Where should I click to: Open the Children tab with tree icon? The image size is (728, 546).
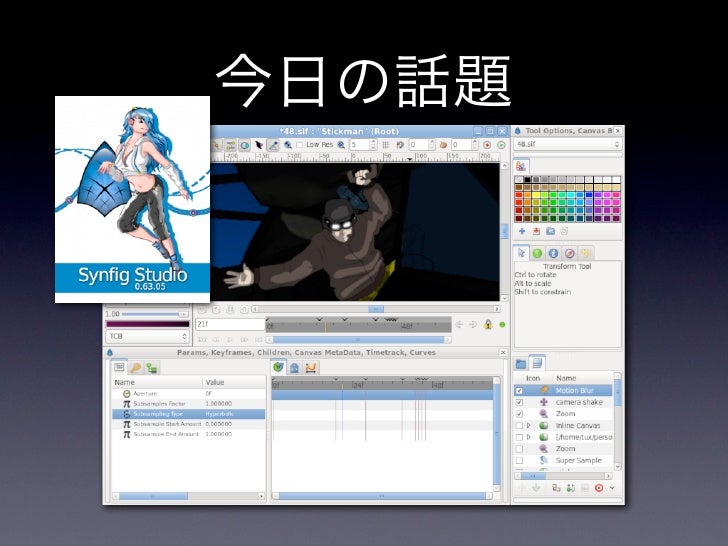151,368
